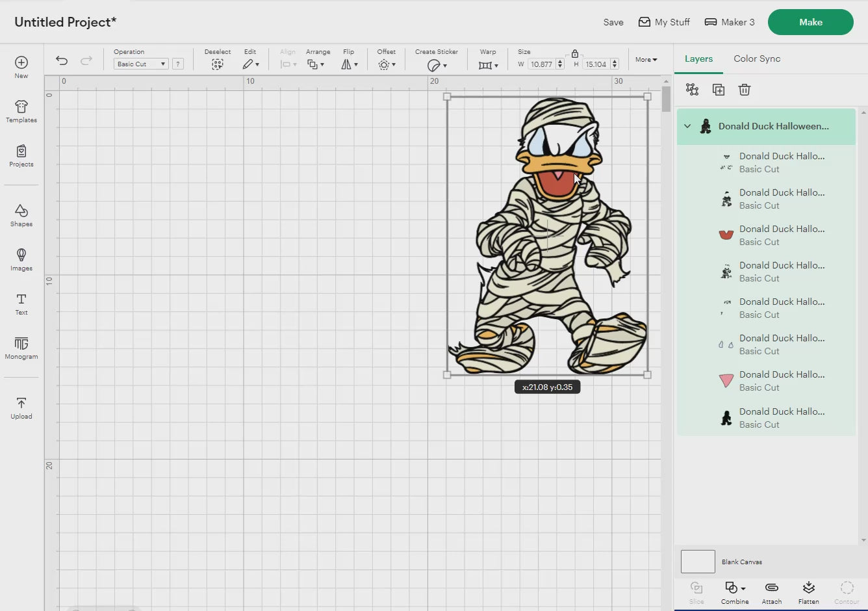Open the Edit dropdown
Screen dimensions: 868x611
click(x=251, y=64)
